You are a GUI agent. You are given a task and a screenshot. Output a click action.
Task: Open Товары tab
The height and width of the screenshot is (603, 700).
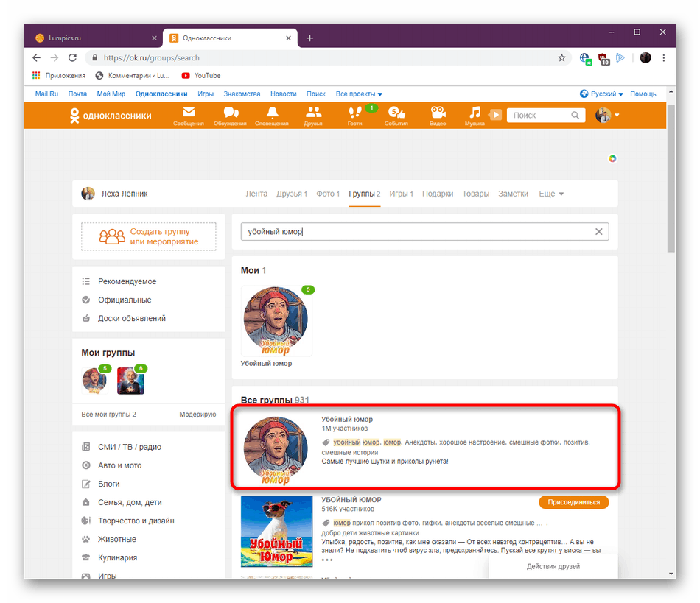click(475, 194)
